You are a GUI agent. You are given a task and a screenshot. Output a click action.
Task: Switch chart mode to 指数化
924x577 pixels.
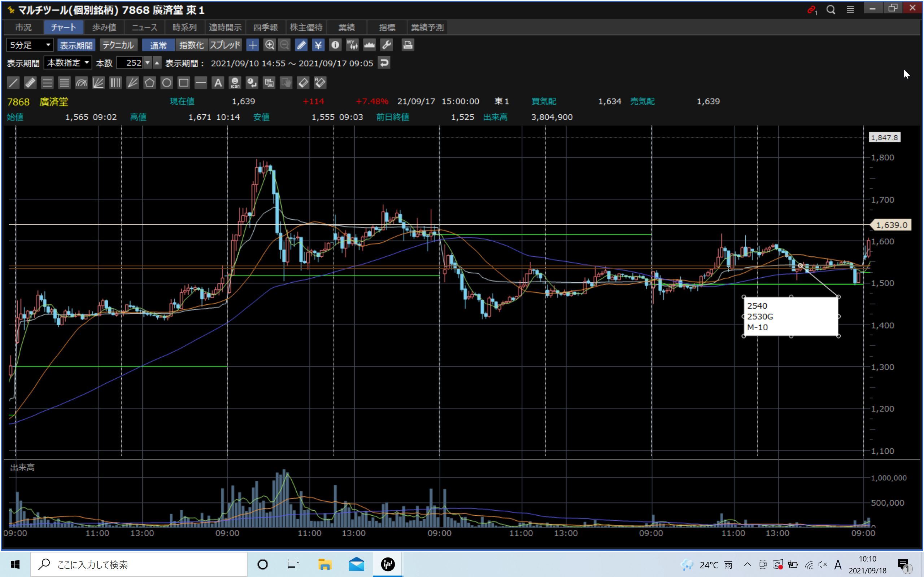click(x=191, y=45)
